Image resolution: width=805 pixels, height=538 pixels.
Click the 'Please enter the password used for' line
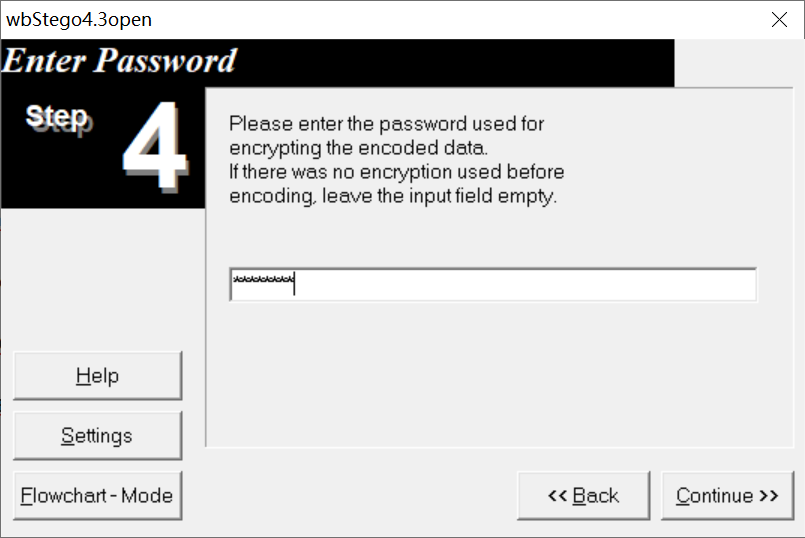pyautogui.click(x=386, y=124)
